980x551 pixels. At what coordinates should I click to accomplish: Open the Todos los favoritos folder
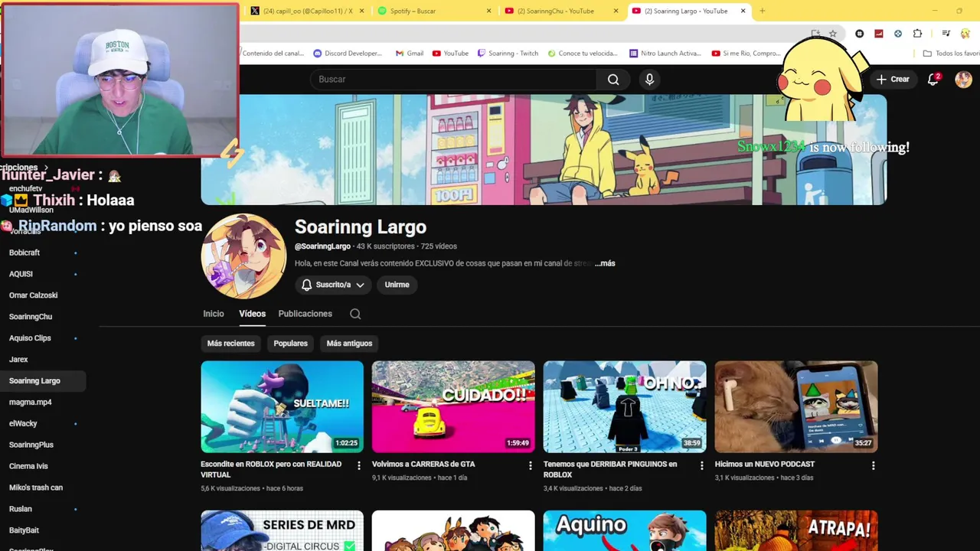coord(952,54)
